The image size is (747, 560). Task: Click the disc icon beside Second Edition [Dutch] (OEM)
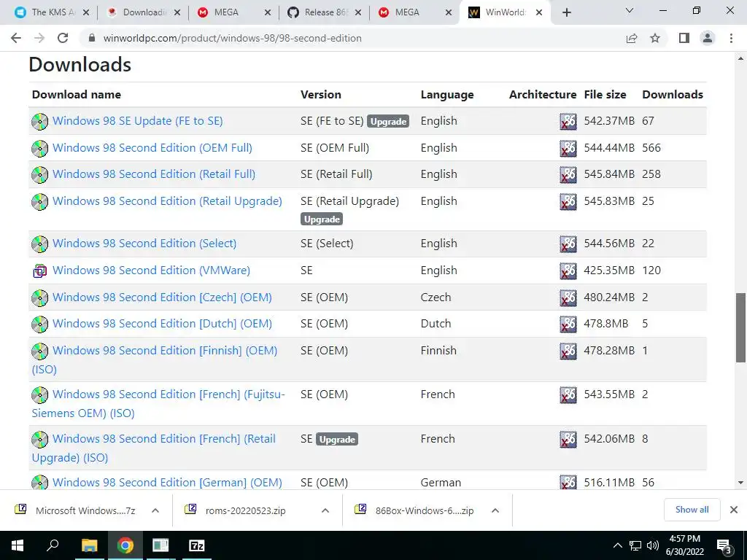click(x=39, y=324)
